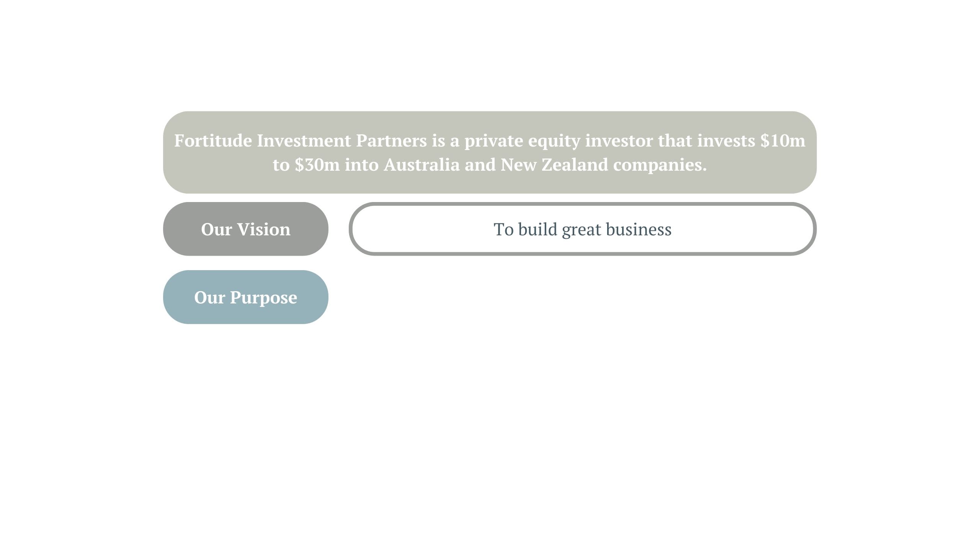Click the word "Australia" in the banner
The image size is (980, 551).
[x=421, y=165]
